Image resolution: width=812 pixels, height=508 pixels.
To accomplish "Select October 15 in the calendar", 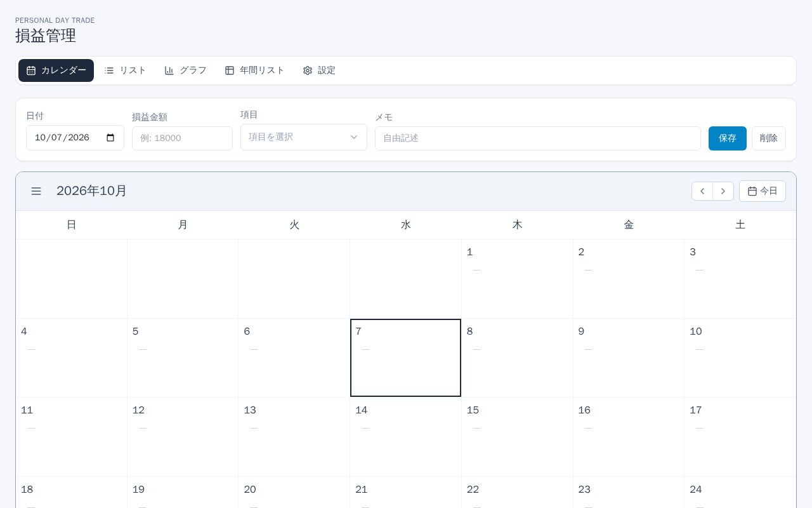I will tap(517, 437).
